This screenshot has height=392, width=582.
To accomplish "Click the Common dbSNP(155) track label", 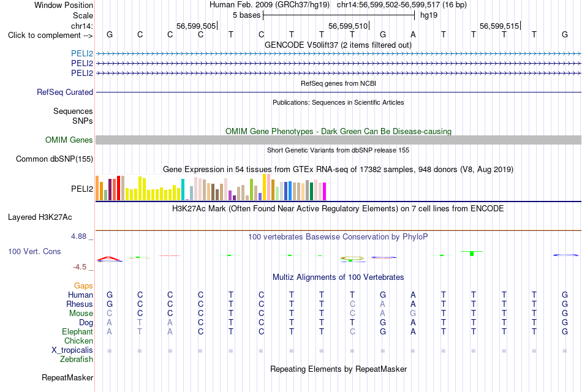I will pos(55,159).
